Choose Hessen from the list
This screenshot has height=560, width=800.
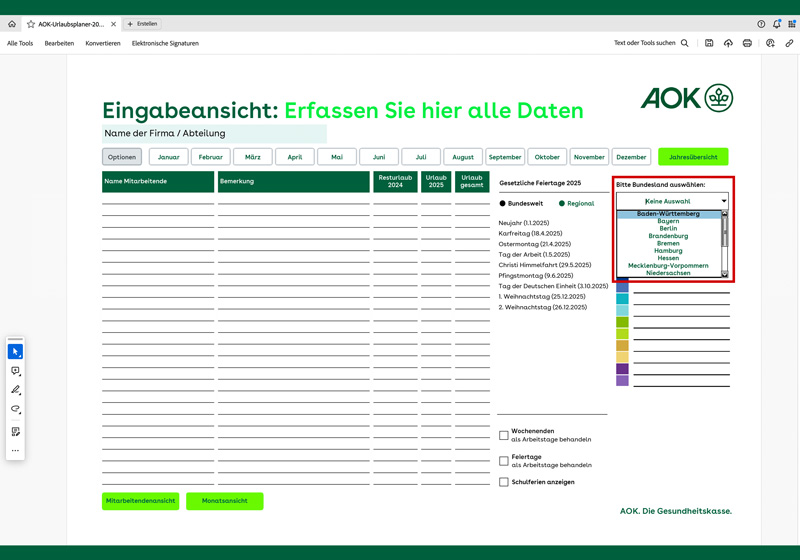668,258
